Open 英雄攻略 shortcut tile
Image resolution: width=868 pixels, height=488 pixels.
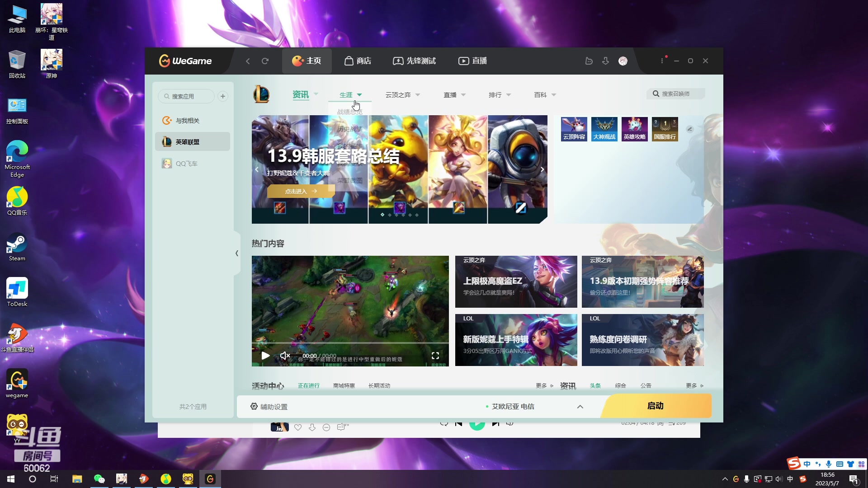click(635, 129)
